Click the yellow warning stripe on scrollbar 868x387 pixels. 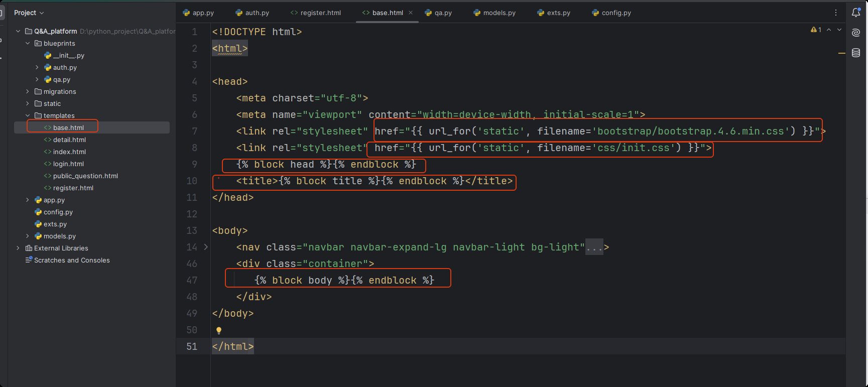(x=842, y=53)
